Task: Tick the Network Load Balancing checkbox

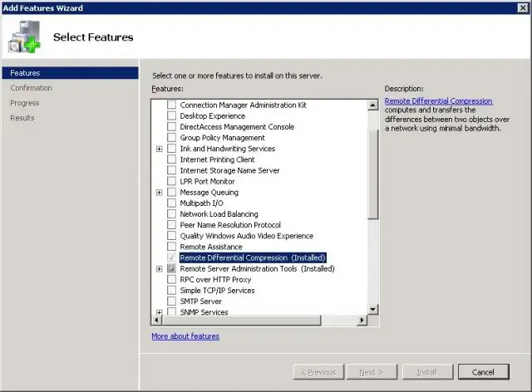Action: pyautogui.click(x=172, y=214)
